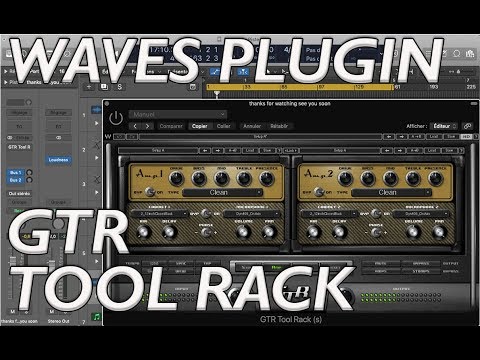Click Amp 1 setup previous arrow

click(x=205, y=151)
